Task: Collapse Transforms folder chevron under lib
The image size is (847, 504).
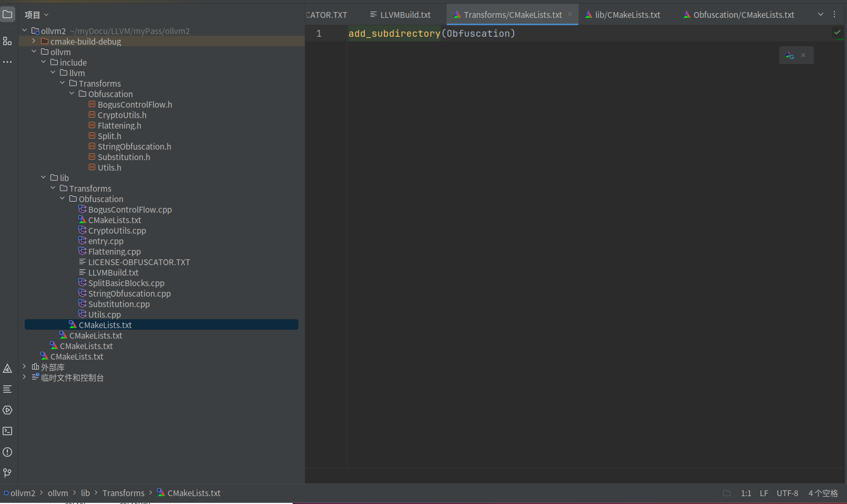Action: pos(53,188)
